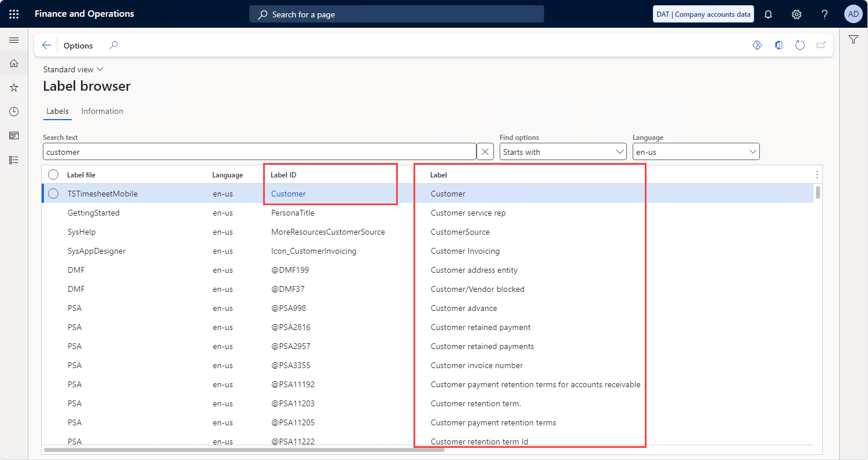Select the TSTimesheetMobile row radio

click(53, 194)
